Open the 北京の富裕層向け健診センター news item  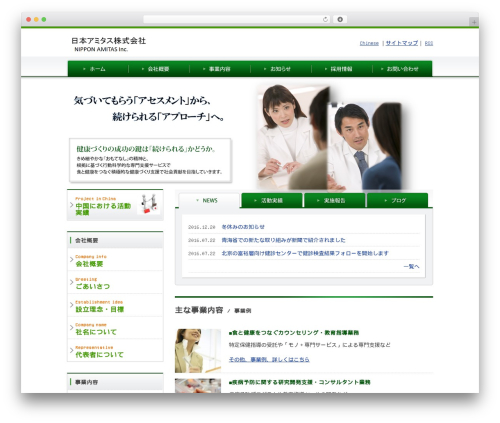tap(305, 253)
